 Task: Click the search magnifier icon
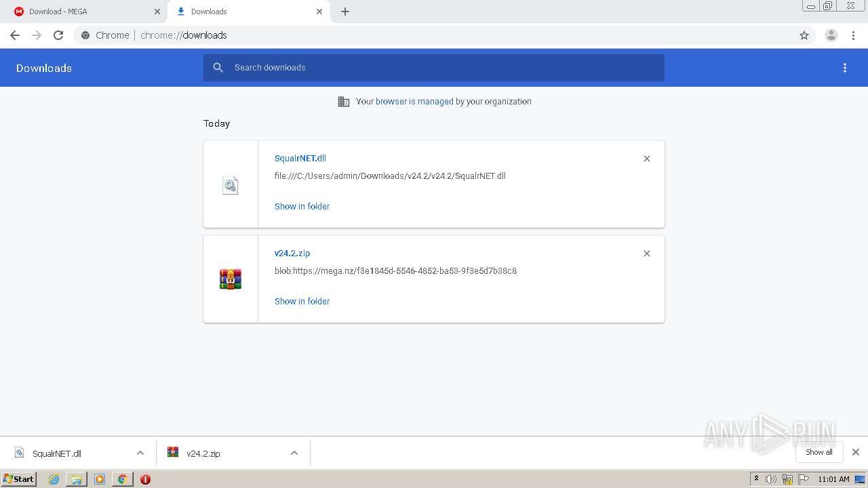coord(218,68)
